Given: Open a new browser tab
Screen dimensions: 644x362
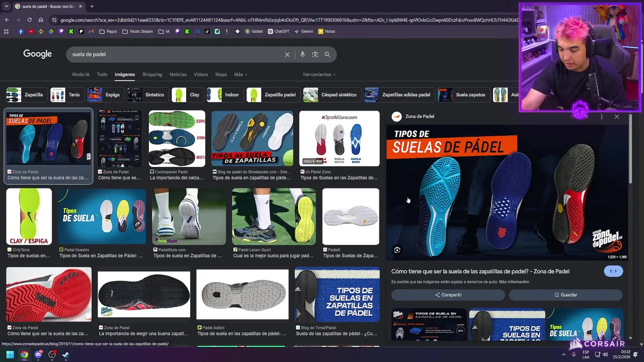Looking at the screenshot, I should click(92, 7).
